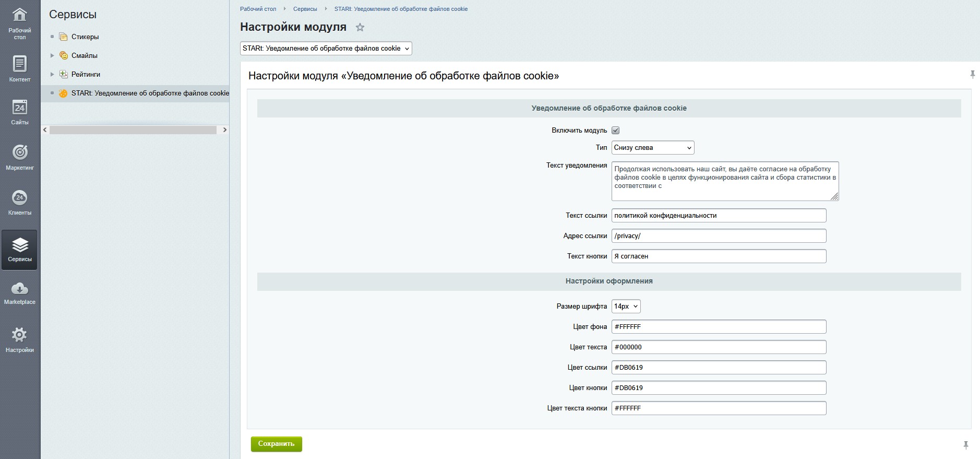Open the Настройки gear icon

[x=20, y=335]
